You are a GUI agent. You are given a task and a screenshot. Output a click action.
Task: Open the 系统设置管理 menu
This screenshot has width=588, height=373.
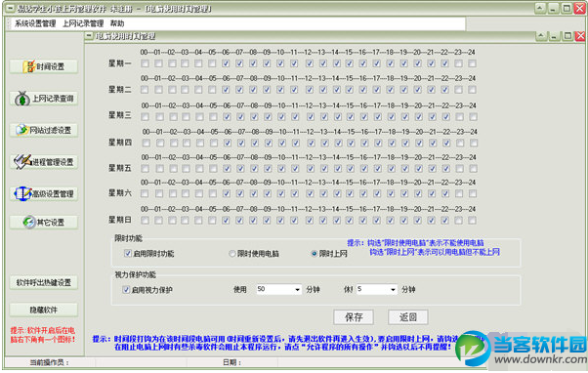coord(35,23)
